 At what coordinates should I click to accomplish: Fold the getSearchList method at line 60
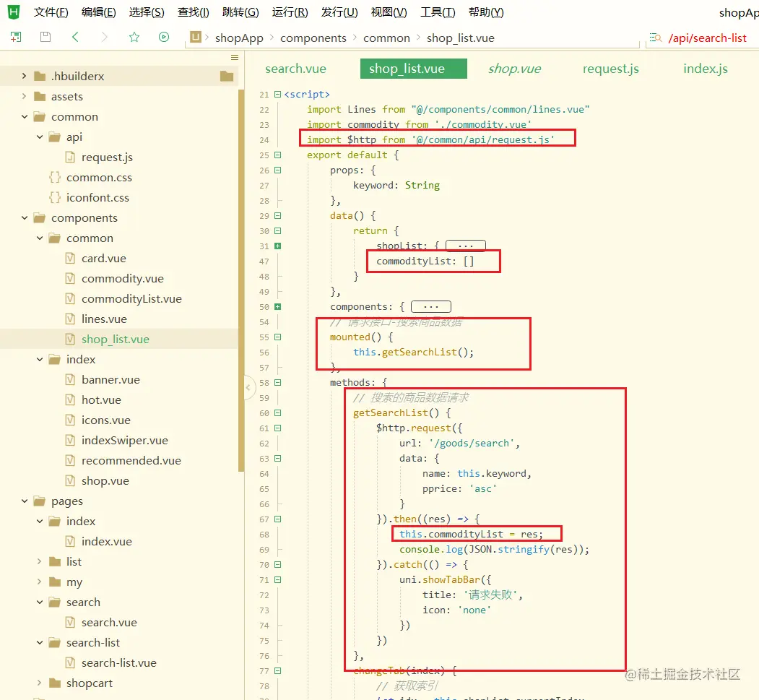[278, 413]
